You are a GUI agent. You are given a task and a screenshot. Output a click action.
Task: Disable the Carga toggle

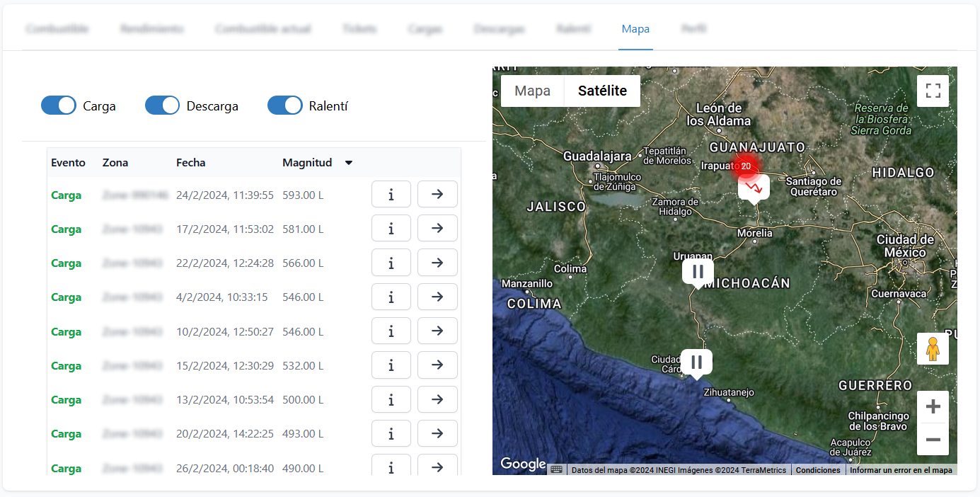[x=58, y=105]
